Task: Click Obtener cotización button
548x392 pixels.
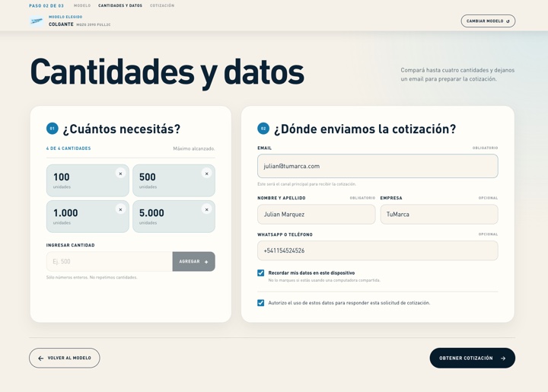Action: (x=472, y=358)
